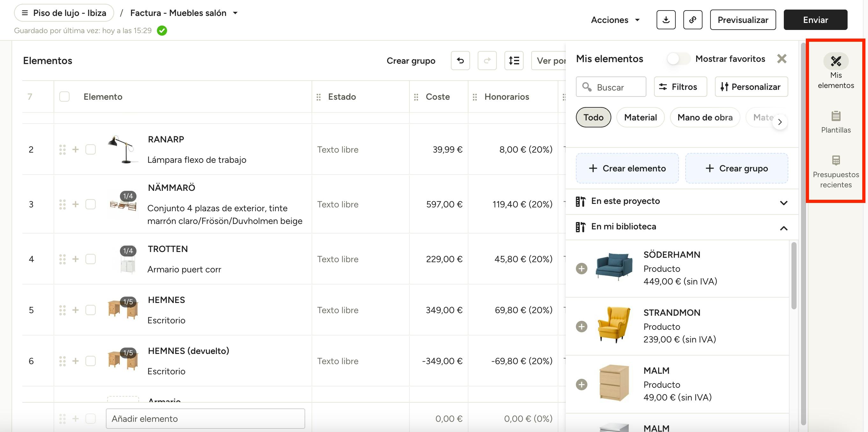
Task: Add STRANDMON using the plus icon
Action: [581, 326]
